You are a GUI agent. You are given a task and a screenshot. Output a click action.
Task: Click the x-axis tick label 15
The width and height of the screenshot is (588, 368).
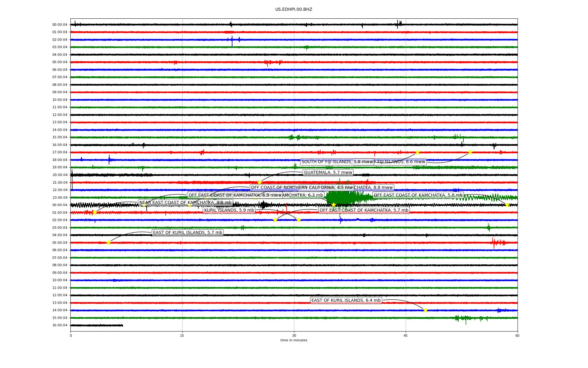pos(182,335)
